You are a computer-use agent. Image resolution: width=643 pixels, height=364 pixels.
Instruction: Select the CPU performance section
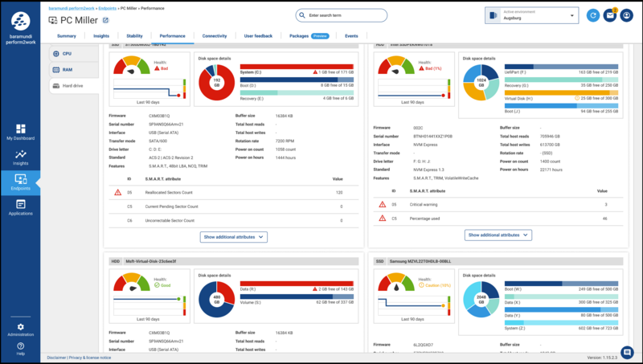tap(68, 53)
